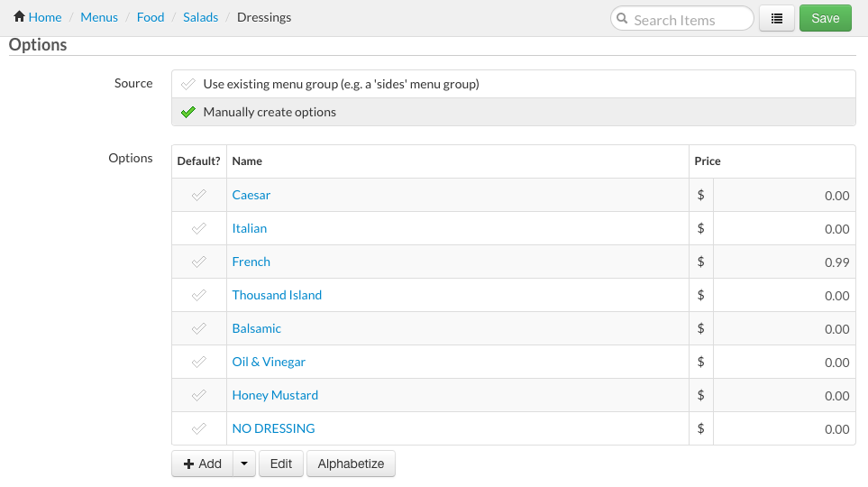
Task: Click the Home icon in breadcrumb
Action: [x=19, y=17]
